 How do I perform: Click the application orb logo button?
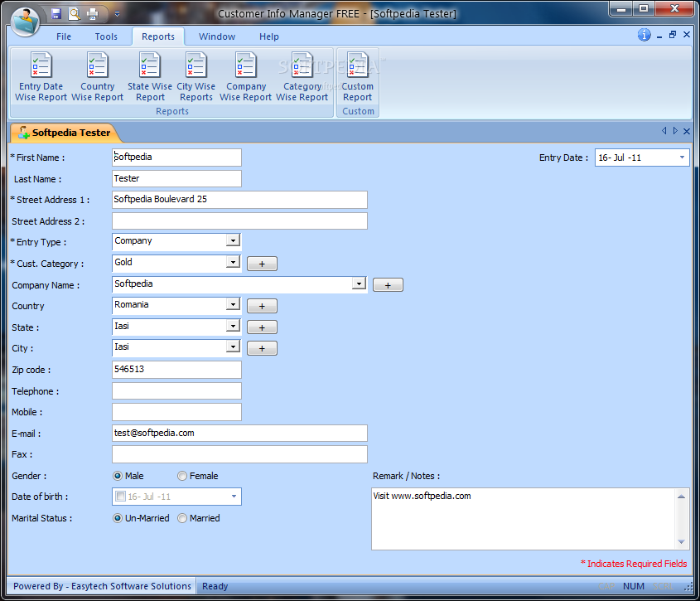(25, 22)
